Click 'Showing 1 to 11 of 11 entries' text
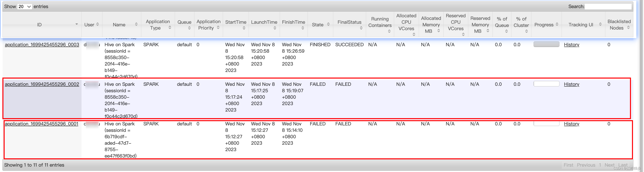The image size is (644, 172). pos(34,165)
